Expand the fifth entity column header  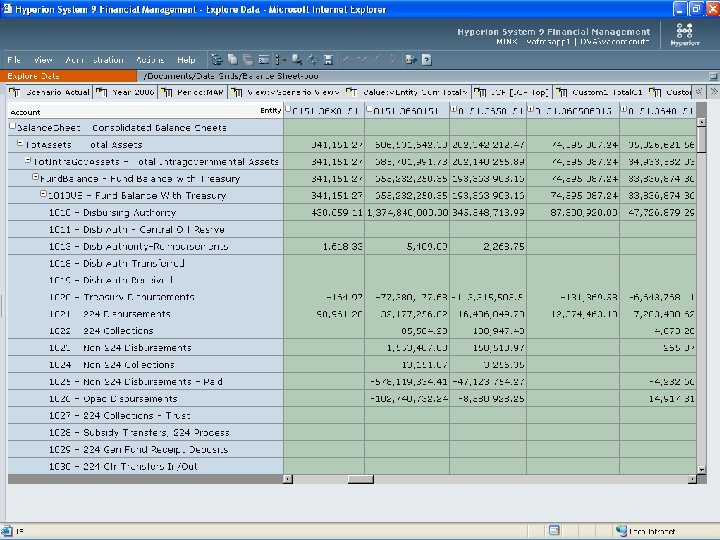624,109
